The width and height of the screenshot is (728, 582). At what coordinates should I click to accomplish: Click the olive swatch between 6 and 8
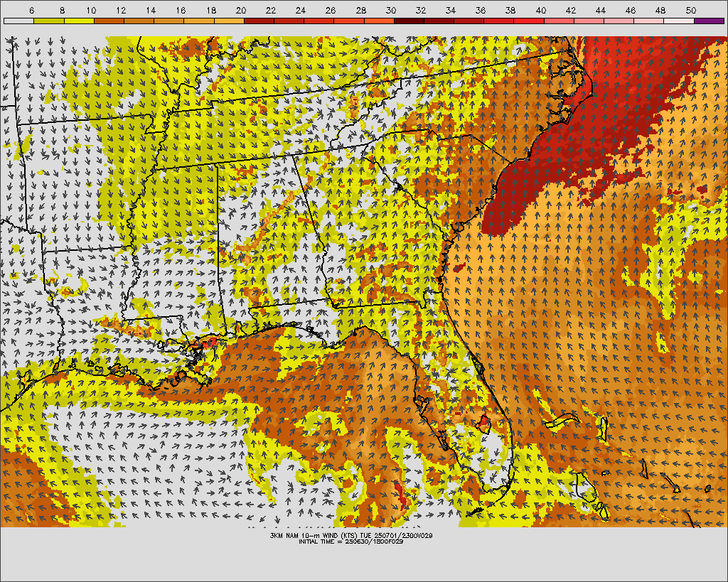pos(49,21)
